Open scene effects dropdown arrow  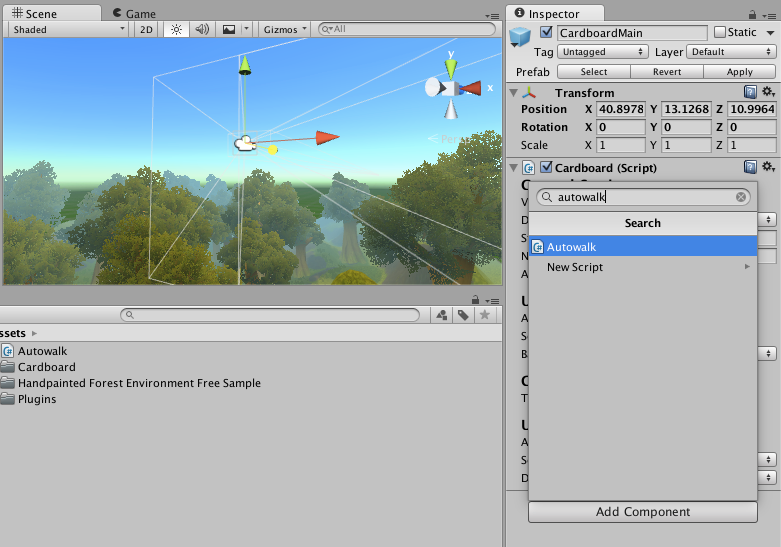click(247, 29)
